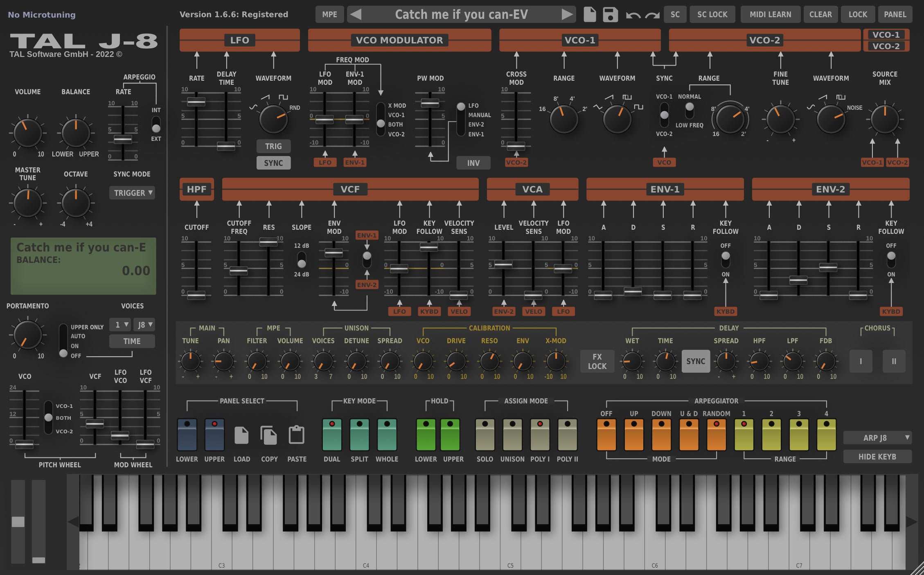
Task: Paste panel settings using the PASTE clipboard icon
Action: coord(297,434)
